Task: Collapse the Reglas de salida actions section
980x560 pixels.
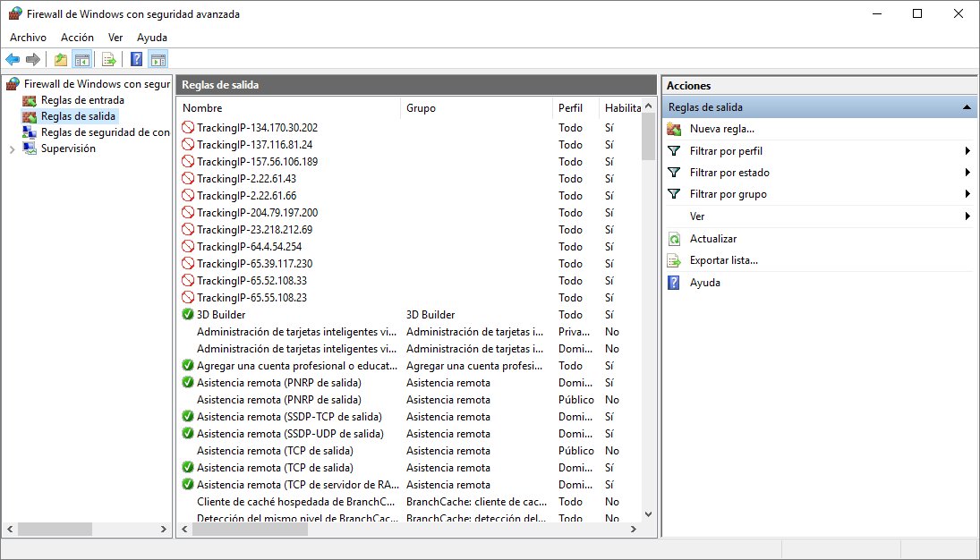Action: click(x=967, y=107)
